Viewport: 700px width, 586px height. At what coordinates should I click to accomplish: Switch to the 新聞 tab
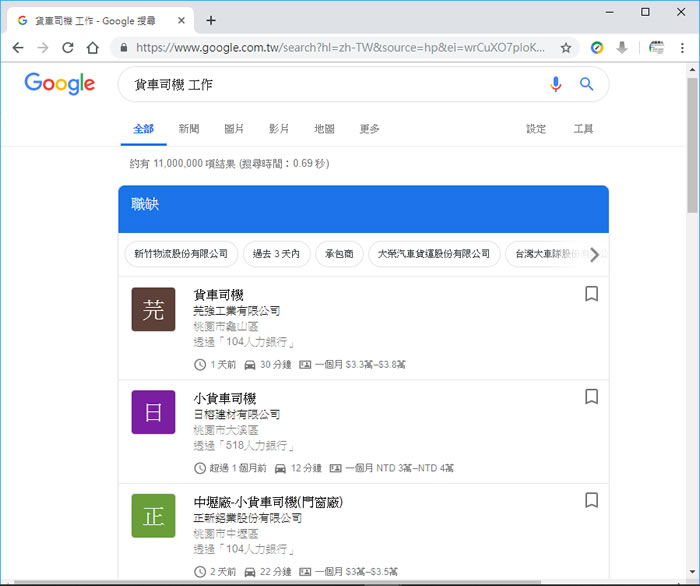[x=189, y=129]
